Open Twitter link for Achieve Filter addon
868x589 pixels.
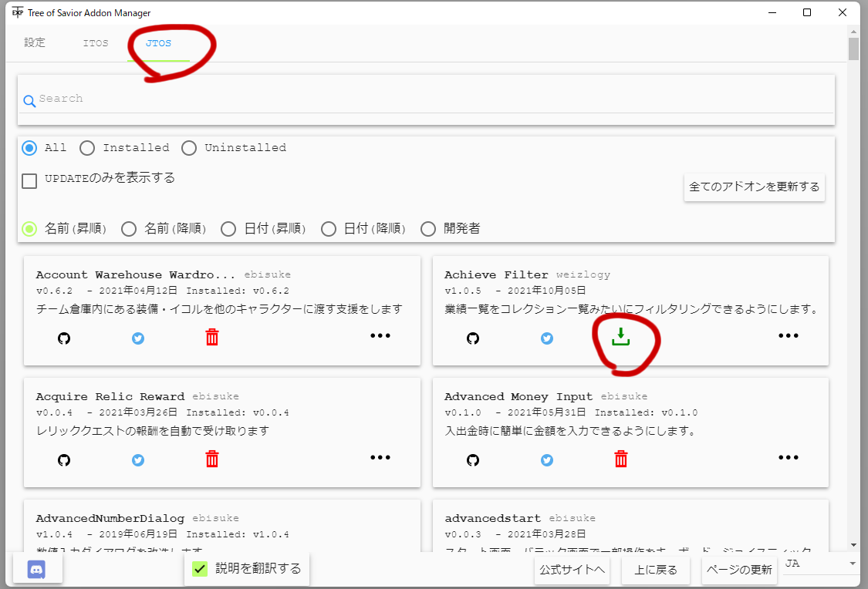[x=547, y=338]
